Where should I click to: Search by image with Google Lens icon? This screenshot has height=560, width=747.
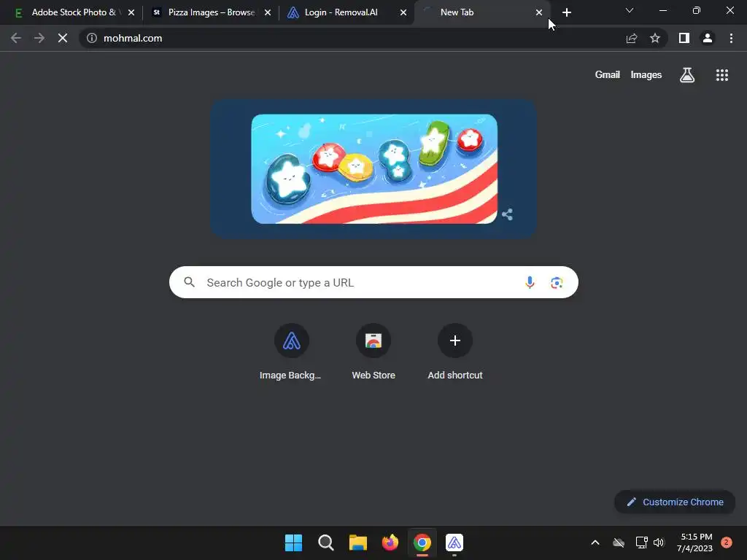tap(557, 282)
